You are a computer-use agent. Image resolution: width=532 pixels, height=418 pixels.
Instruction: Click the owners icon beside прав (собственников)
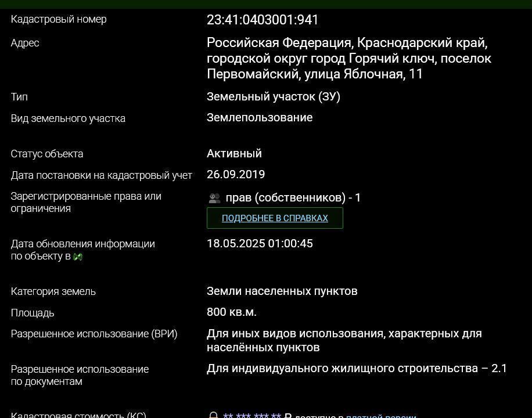tap(214, 198)
